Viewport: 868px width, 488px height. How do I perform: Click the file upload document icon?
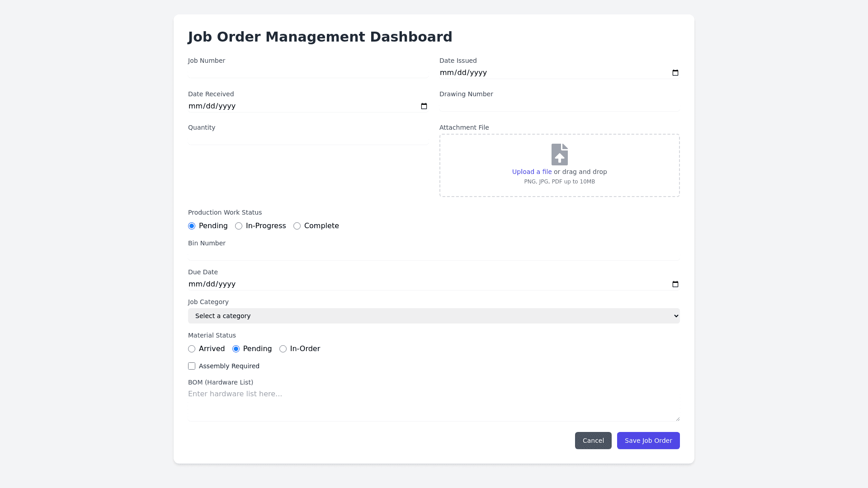(559, 155)
